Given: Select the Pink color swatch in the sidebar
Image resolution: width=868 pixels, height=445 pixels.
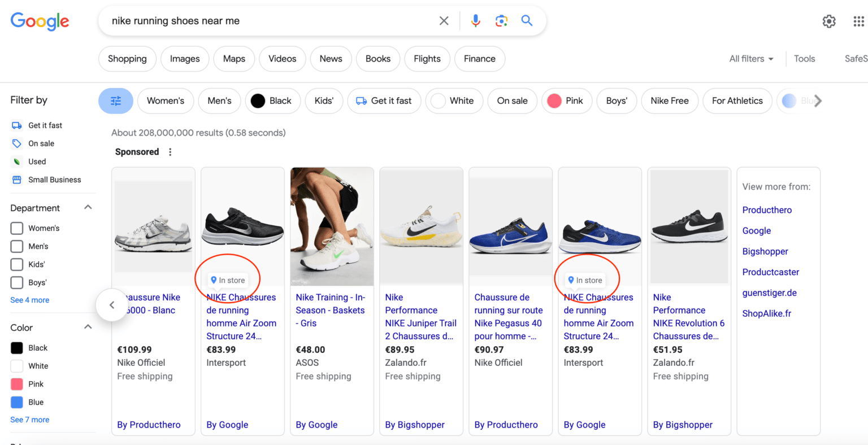Looking at the screenshot, I should 16,384.
